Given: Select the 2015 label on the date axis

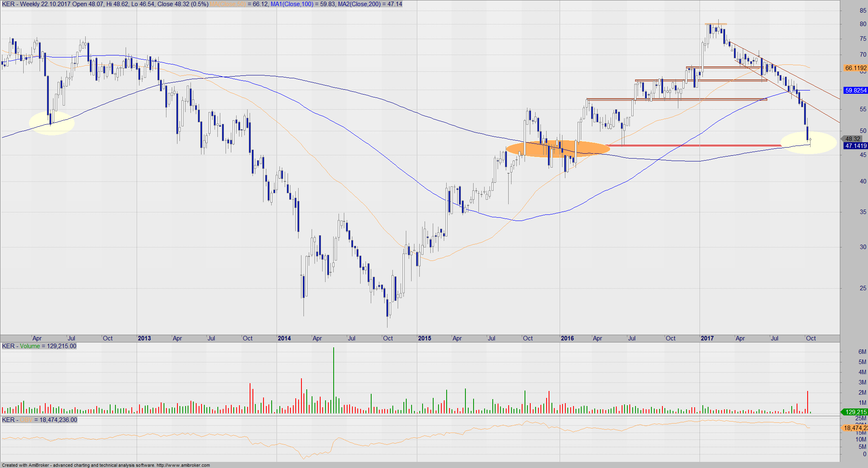Looking at the screenshot, I should coord(424,338).
